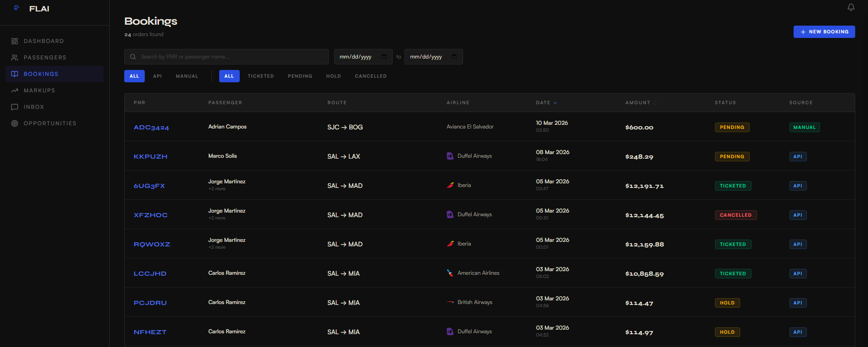This screenshot has width=868, height=347.
Task: Click the CANCELLED status badge
Action: [x=736, y=215]
